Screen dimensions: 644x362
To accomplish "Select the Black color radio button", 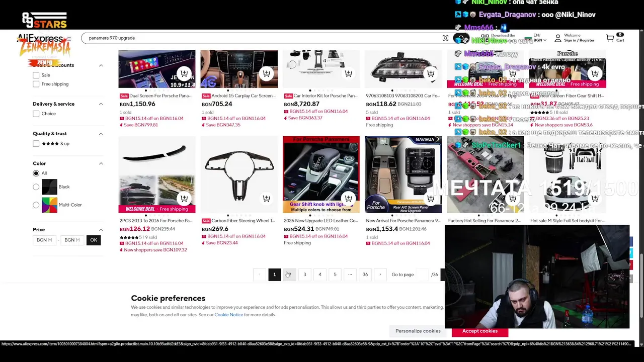I will (36, 187).
